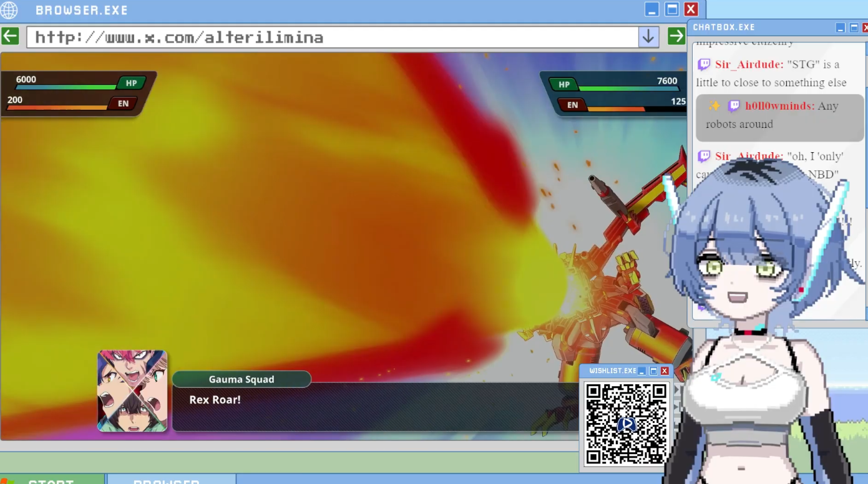The image size is (868, 484).
Task: Click the "200" EN value
Action: tap(15, 100)
